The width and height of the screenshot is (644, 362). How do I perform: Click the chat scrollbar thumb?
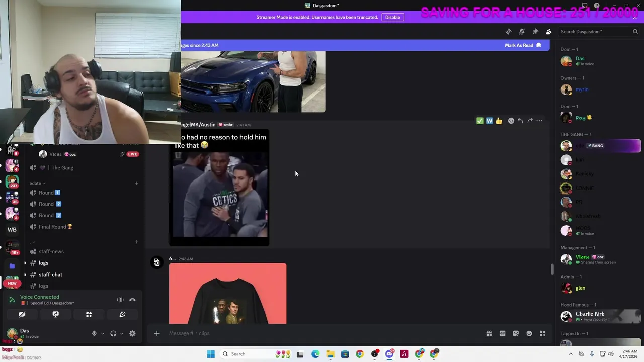[x=552, y=269]
